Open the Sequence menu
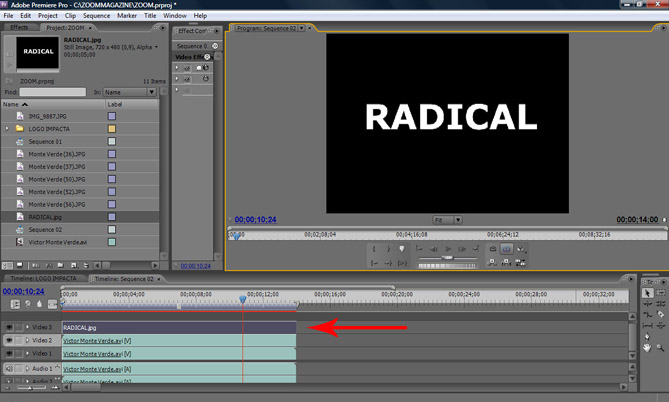The width and height of the screenshot is (669, 402). tap(97, 16)
